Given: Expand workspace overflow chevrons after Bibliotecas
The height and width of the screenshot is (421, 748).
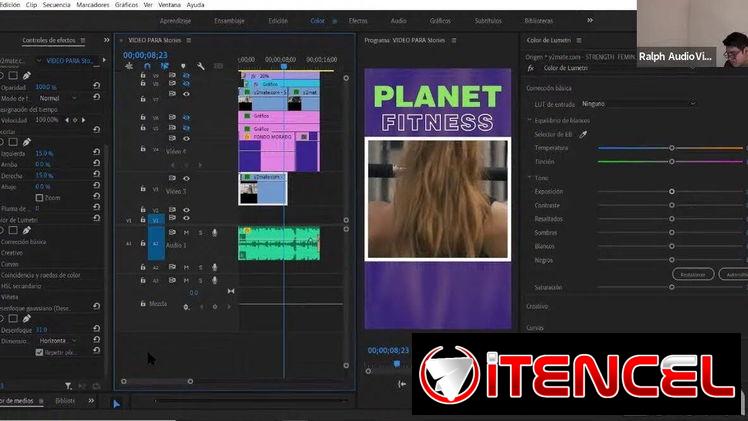Looking at the screenshot, I should click(x=590, y=21).
